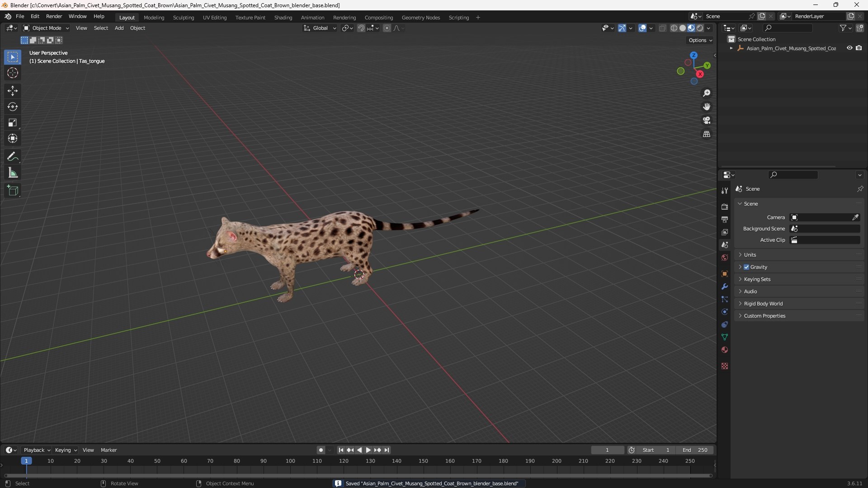Toggle proportional editing in header
This screenshot has height=488, width=868.
pos(387,28)
